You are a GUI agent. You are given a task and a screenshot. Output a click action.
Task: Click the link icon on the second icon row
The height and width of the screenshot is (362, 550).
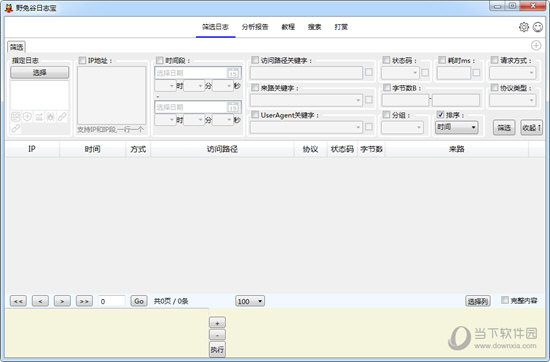point(15,128)
